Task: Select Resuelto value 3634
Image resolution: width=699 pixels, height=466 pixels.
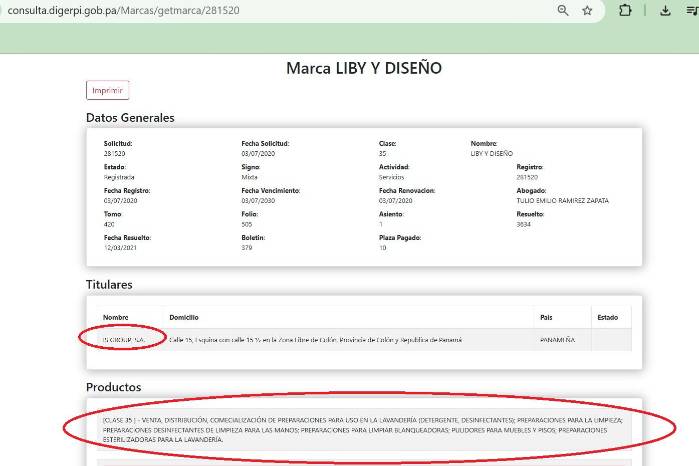Action: click(x=523, y=224)
